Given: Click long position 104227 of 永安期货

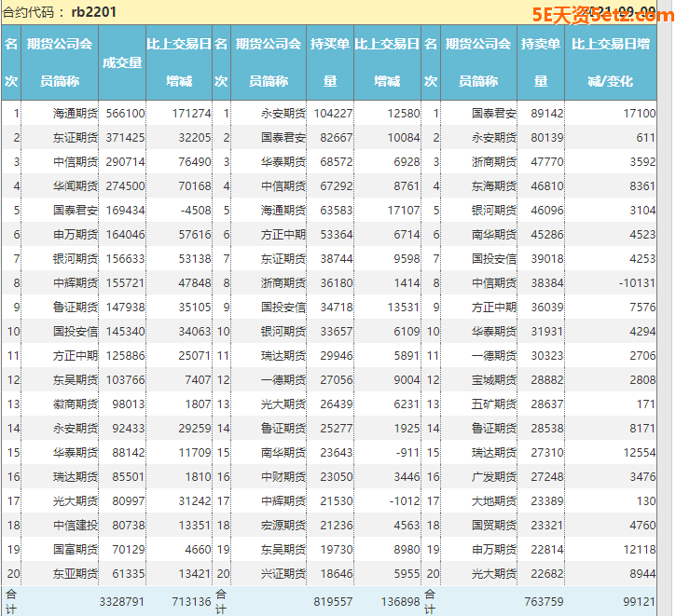Looking at the screenshot, I should pyautogui.click(x=333, y=114).
